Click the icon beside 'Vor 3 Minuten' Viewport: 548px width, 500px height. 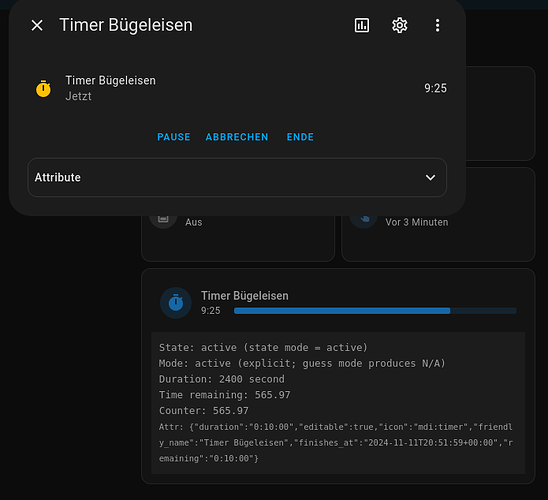(363, 219)
